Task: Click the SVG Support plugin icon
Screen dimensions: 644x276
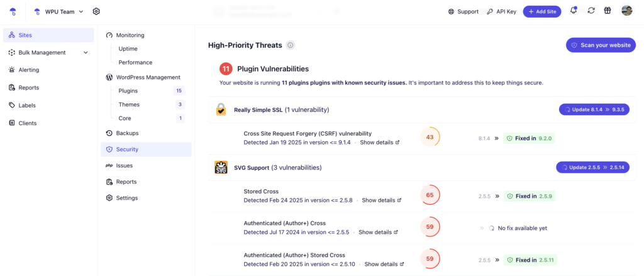Action: tap(221, 168)
